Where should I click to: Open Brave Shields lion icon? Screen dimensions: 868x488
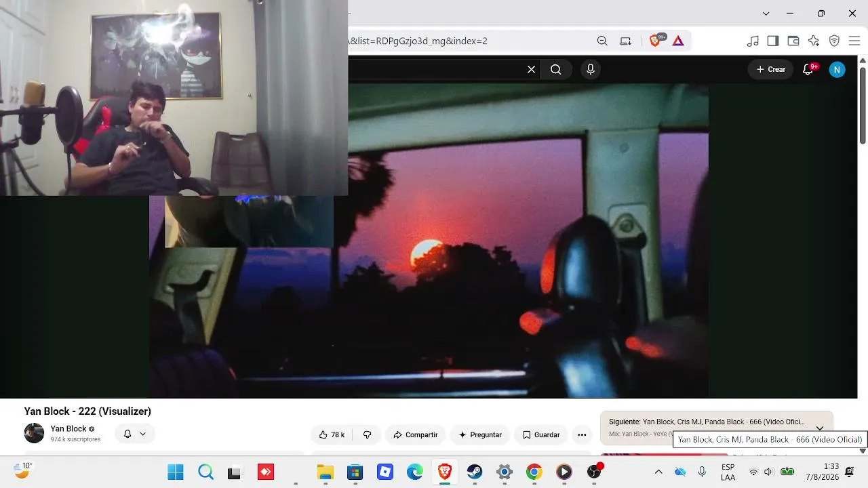click(x=655, y=41)
